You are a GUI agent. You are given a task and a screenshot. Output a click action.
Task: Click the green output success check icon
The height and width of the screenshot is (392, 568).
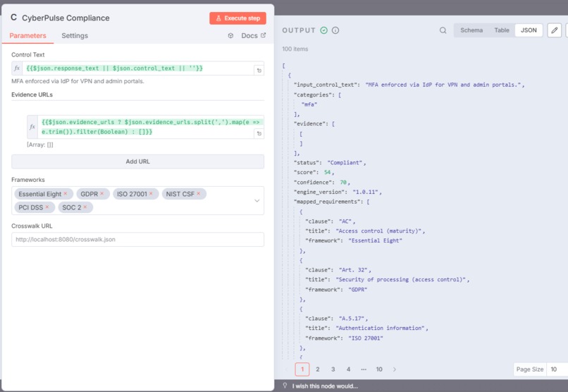tap(324, 30)
